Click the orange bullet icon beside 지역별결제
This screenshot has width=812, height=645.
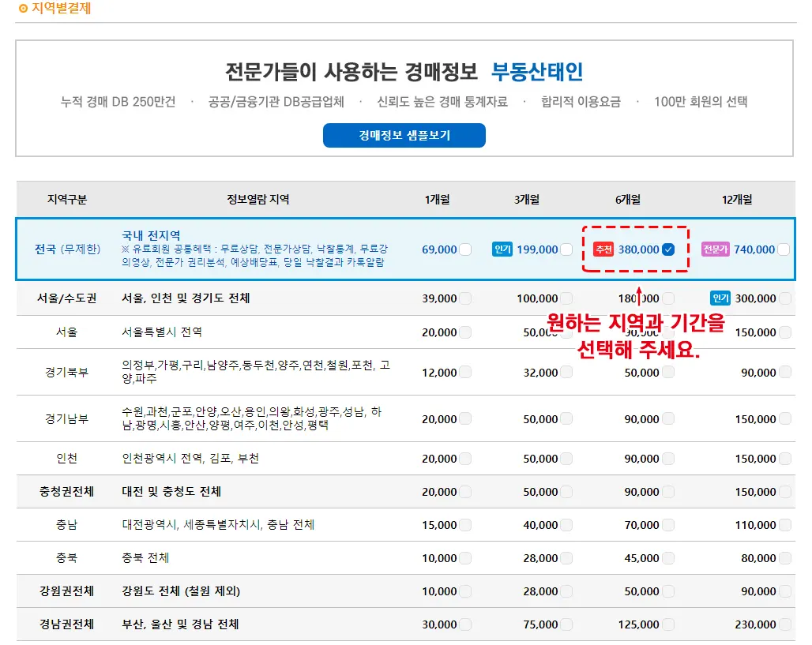(x=23, y=9)
